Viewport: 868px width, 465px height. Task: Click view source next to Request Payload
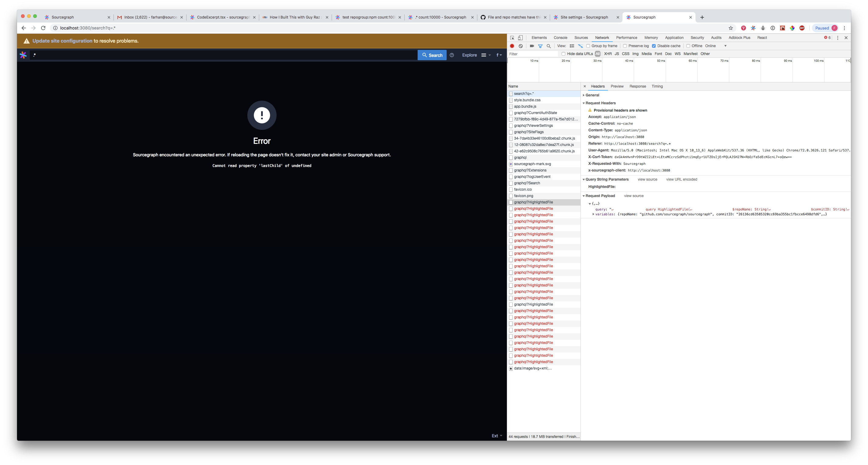pos(633,196)
